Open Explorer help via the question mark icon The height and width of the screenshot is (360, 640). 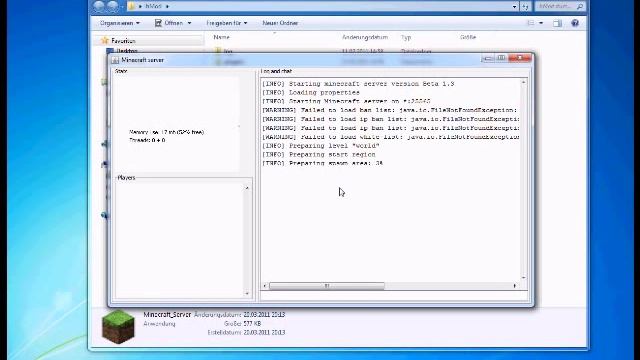575,23
